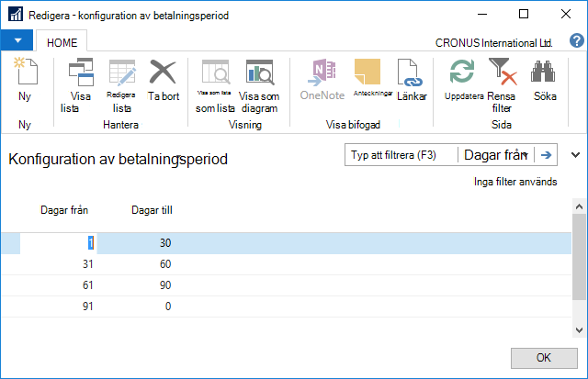Select Dagar till cell with value 60

pos(135,264)
